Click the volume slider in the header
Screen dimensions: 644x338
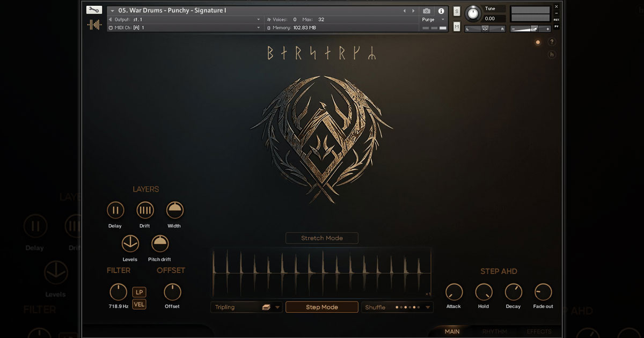point(530,28)
